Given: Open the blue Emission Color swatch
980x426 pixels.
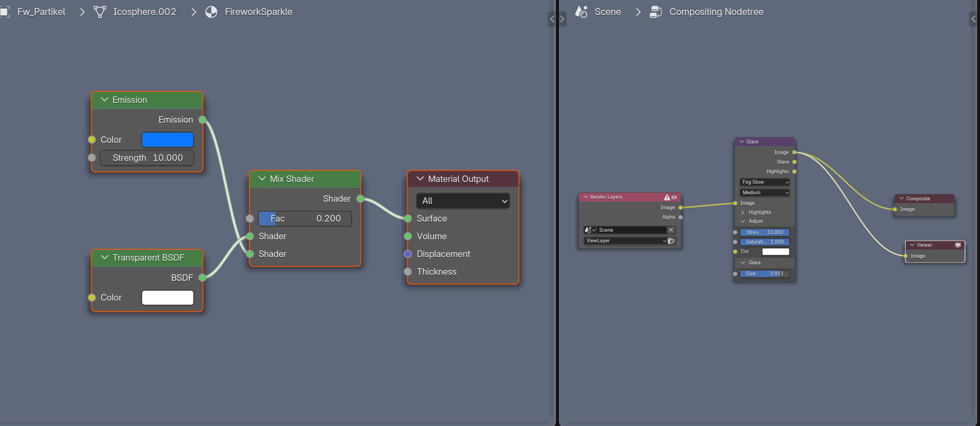Looking at the screenshot, I should pos(167,140).
